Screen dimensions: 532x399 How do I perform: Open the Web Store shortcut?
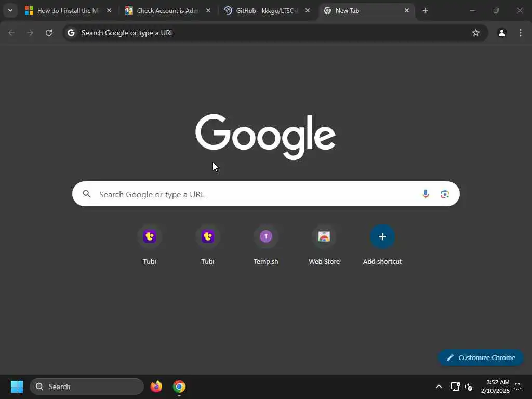tap(324, 245)
